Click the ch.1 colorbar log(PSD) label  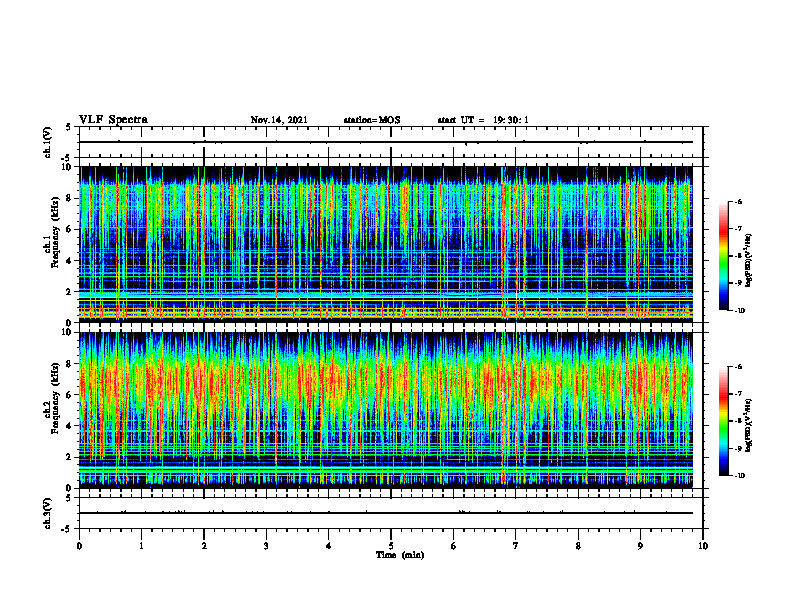click(749, 260)
